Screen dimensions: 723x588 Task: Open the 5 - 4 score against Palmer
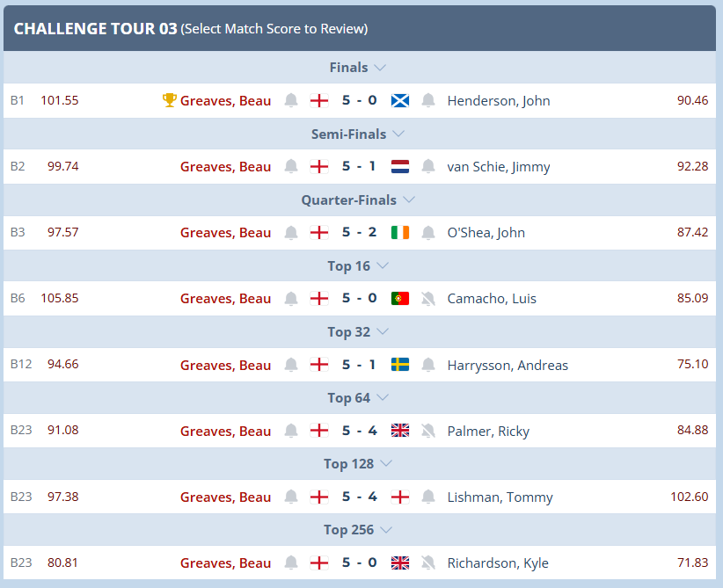(359, 431)
